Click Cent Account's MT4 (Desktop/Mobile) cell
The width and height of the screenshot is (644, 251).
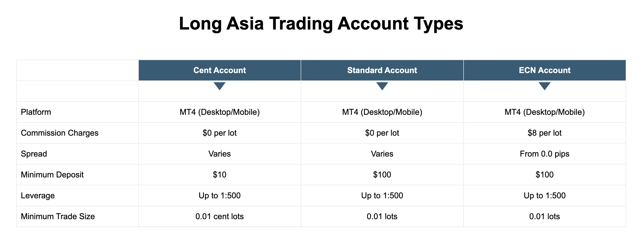pyautogui.click(x=220, y=112)
